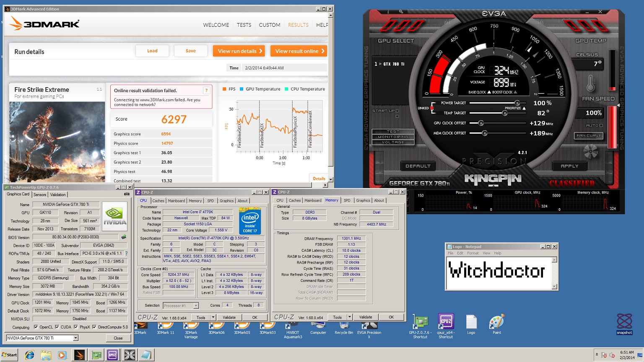Expand the Tools dropdown arrow in left CPU-Z
The height and width of the screenshot is (362, 644).
[x=213, y=318]
